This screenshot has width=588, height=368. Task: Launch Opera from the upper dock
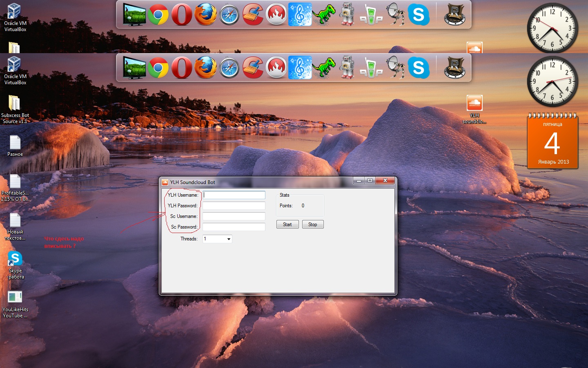(182, 14)
